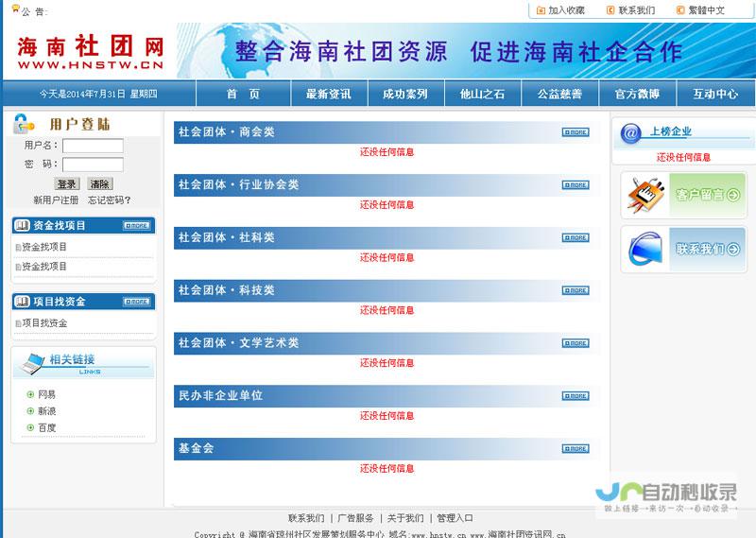Screen dimensions: 756x538
Task: Click the book icon in 项目找资金 header
Action: (x=22, y=302)
